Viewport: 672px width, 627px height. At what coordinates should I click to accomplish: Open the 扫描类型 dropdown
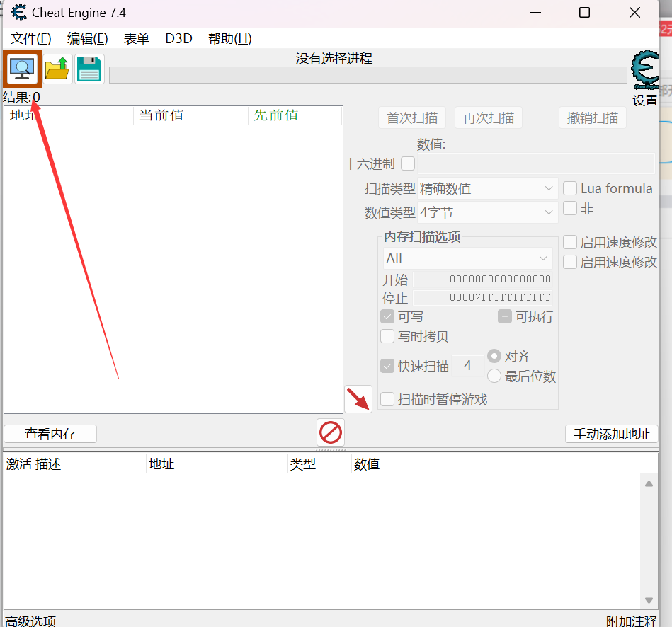pos(487,188)
